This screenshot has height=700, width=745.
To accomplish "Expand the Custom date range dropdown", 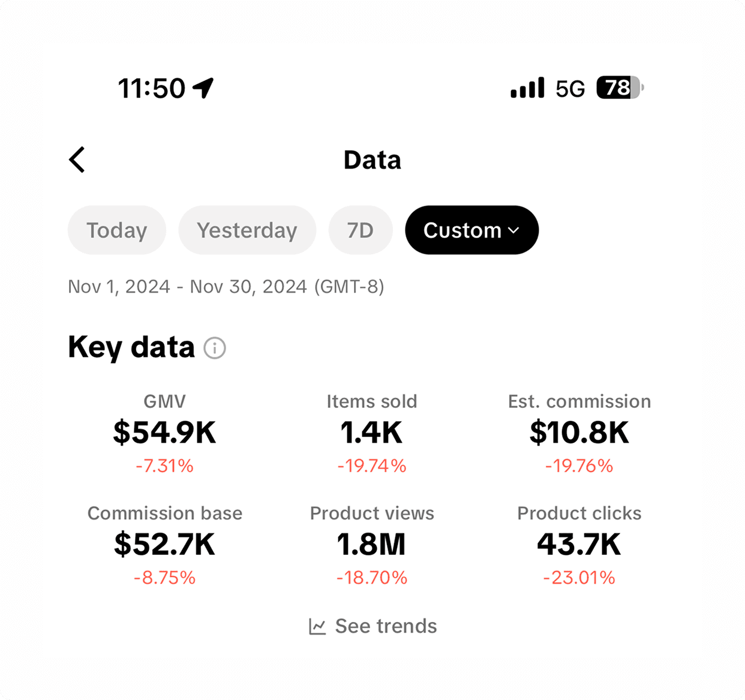I will (x=471, y=230).
